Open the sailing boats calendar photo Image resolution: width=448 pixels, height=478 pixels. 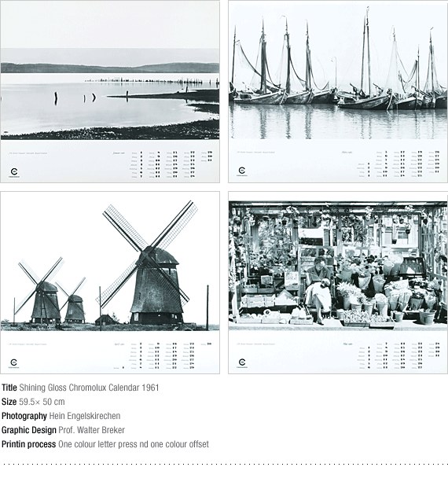338,70
